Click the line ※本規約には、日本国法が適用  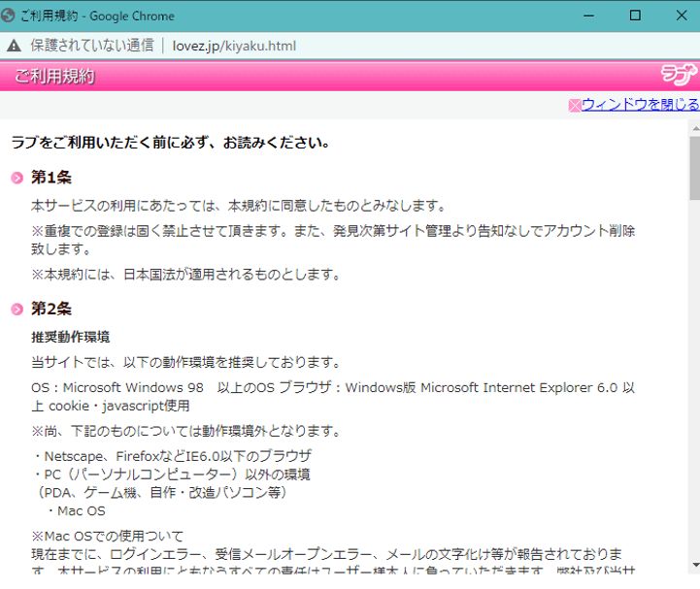coord(185,275)
